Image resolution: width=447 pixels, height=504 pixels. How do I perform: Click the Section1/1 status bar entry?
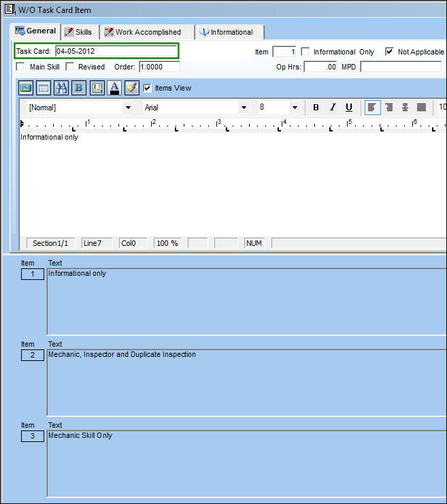50,243
